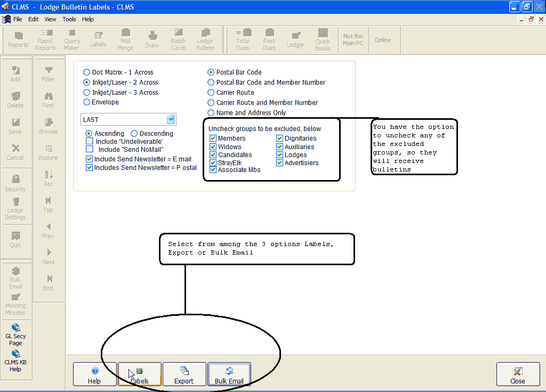
Task: Expand the LAST sort field dropdown
Action: [171, 120]
